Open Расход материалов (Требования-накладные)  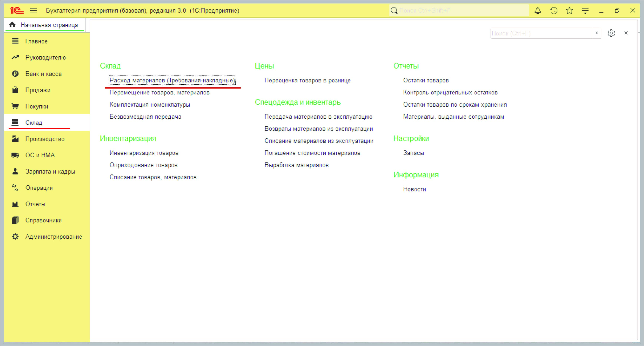pyautogui.click(x=172, y=80)
